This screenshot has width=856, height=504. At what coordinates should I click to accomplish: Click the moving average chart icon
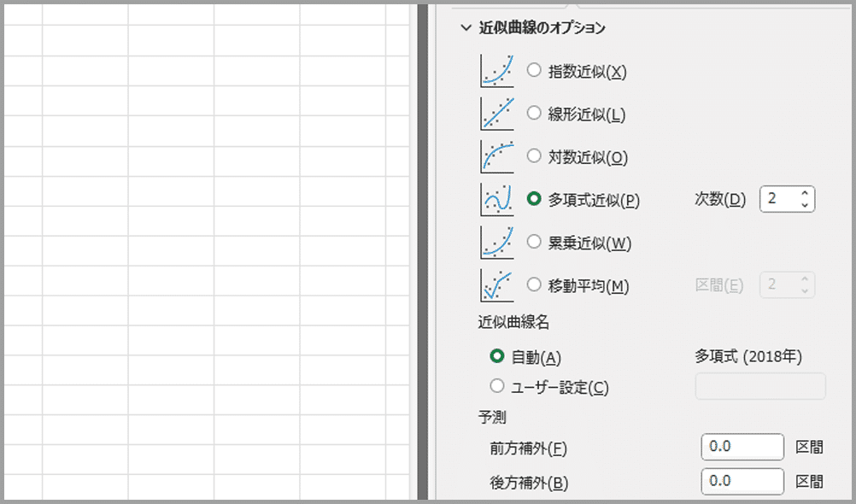[x=497, y=285]
